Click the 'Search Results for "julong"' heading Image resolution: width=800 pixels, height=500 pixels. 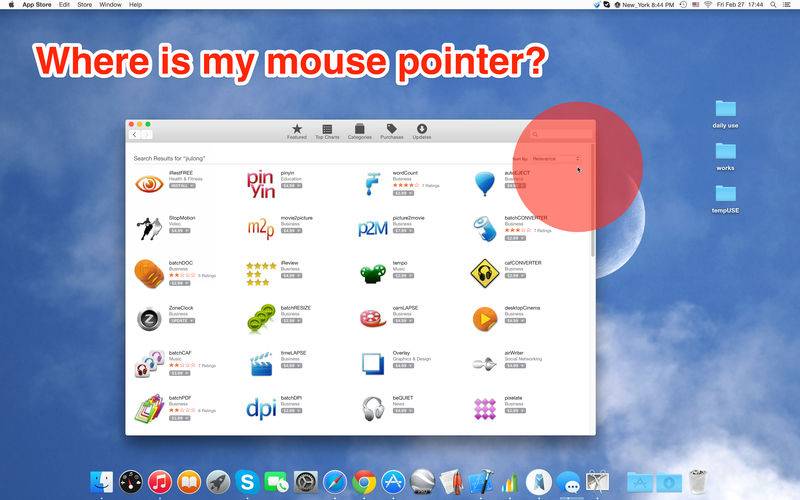[169, 159]
